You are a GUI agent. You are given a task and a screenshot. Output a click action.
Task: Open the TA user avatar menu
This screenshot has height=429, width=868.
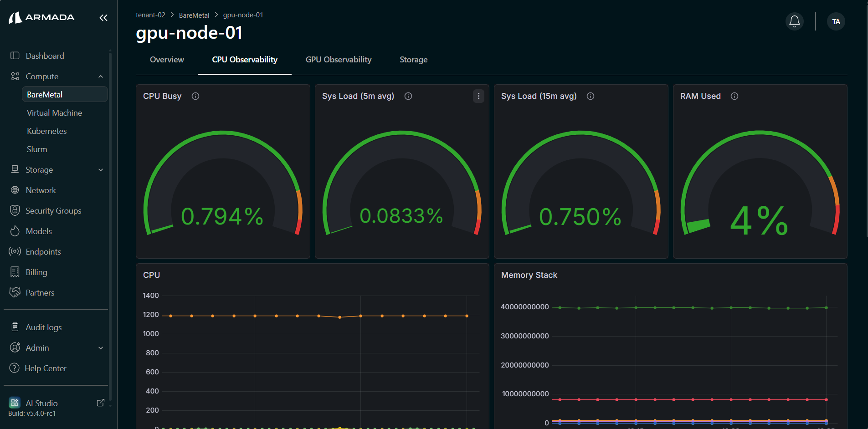point(836,21)
